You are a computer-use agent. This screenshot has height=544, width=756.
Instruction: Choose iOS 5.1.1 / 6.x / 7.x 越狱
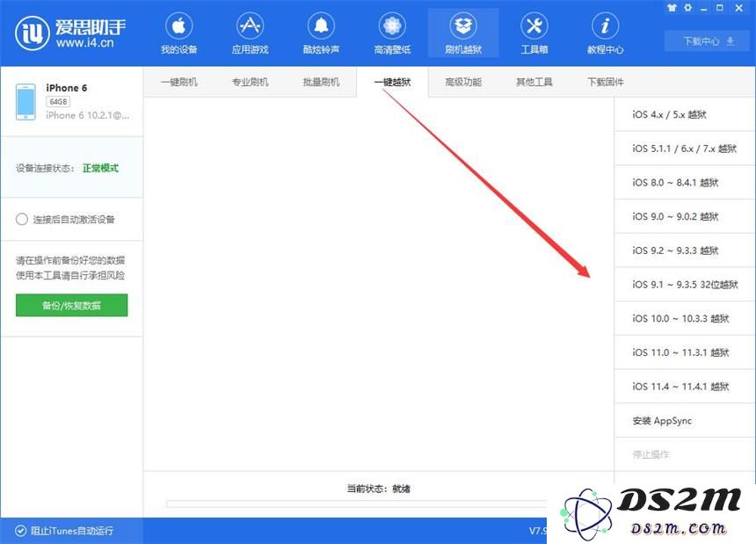tap(685, 149)
